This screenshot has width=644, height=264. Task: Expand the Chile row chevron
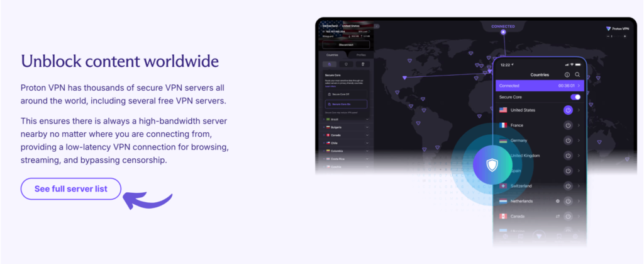pos(367,142)
